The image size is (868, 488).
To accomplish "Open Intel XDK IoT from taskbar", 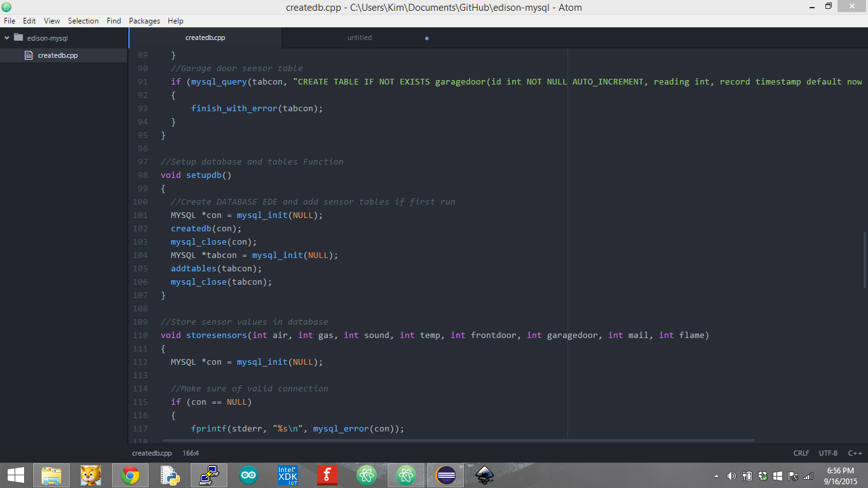I will coord(288,475).
